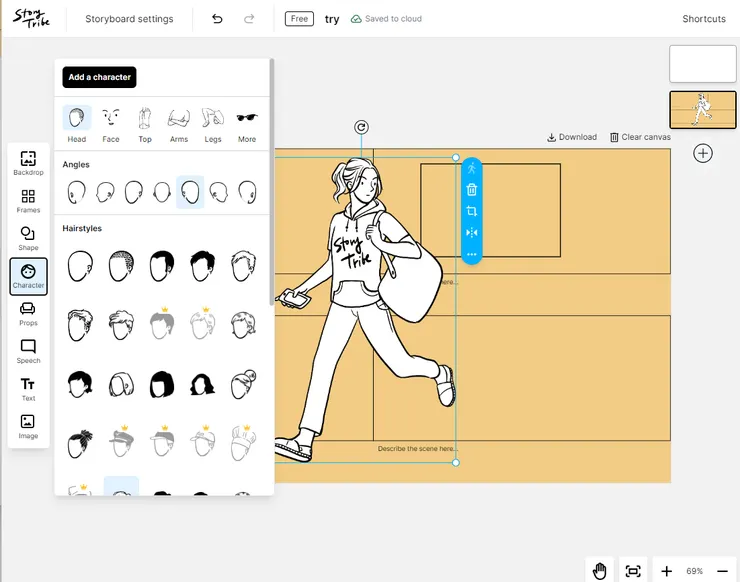The height and width of the screenshot is (582, 740).
Task: Switch to the Face tab
Action: point(111,125)
